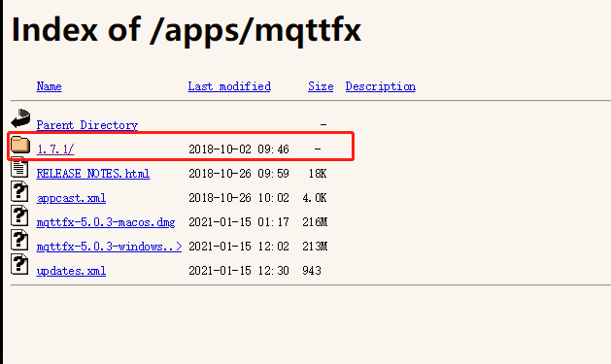This screenshot has height=364, width=611.
Task: Download the mqttfx-5.0.3-windows installer link
Action: (x=109, y=247)
